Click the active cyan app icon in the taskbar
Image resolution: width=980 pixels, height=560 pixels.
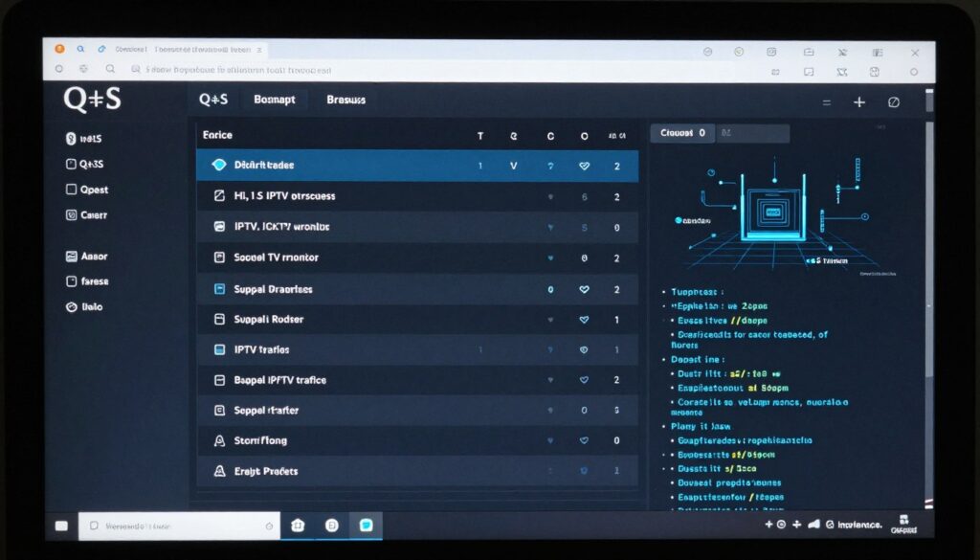point(367,526)
